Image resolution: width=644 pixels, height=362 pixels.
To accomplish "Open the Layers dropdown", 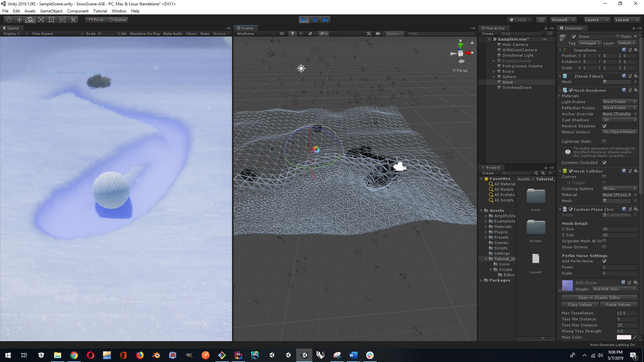I will pyautogui.click(x=596, y=20).
